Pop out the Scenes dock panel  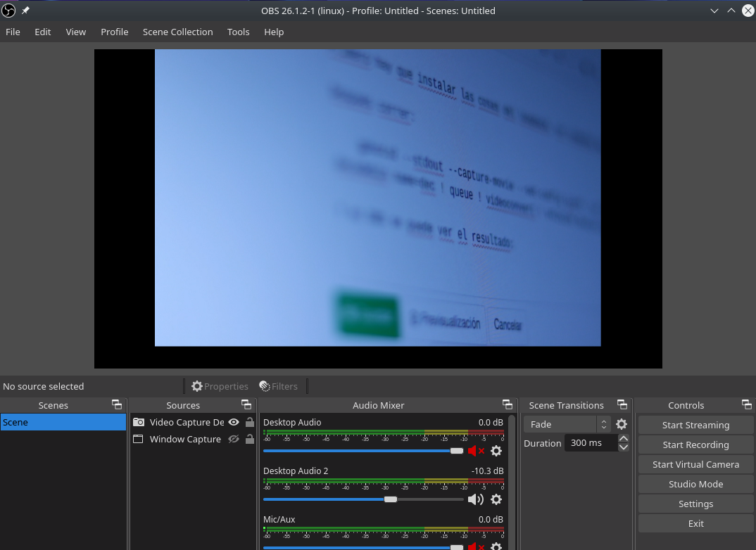coord(117,404)
